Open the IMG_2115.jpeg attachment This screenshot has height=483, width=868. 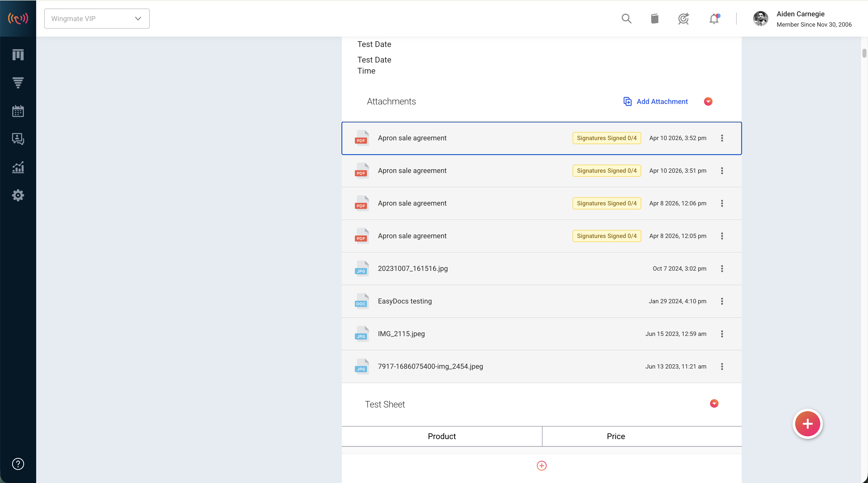tap(401, 334)
